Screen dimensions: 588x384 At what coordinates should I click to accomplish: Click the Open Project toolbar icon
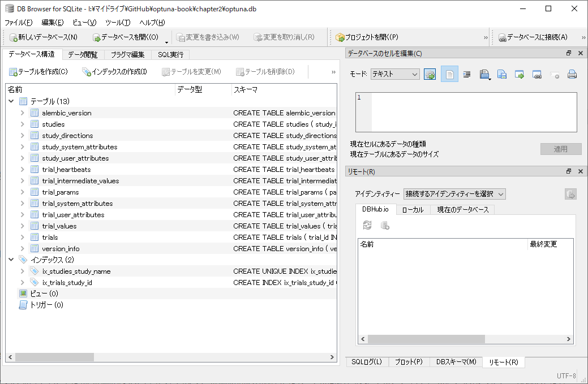[x=340, y=37]
